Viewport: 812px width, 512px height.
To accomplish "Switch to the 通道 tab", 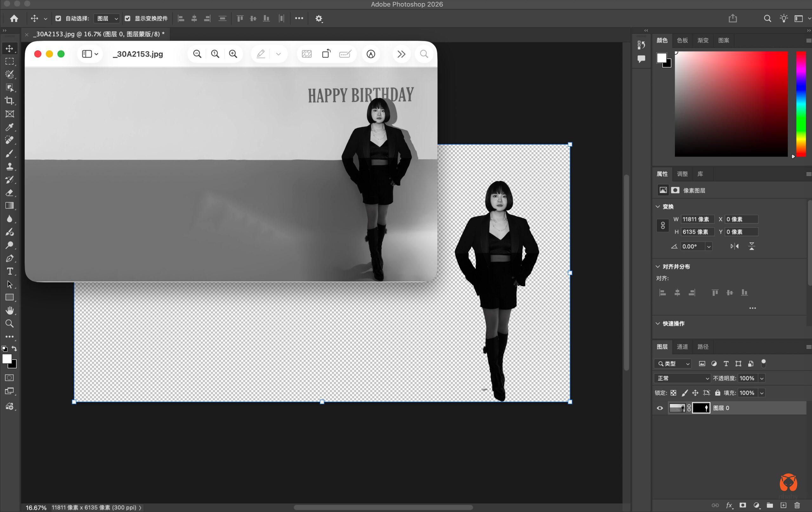I will pos(682,347).
